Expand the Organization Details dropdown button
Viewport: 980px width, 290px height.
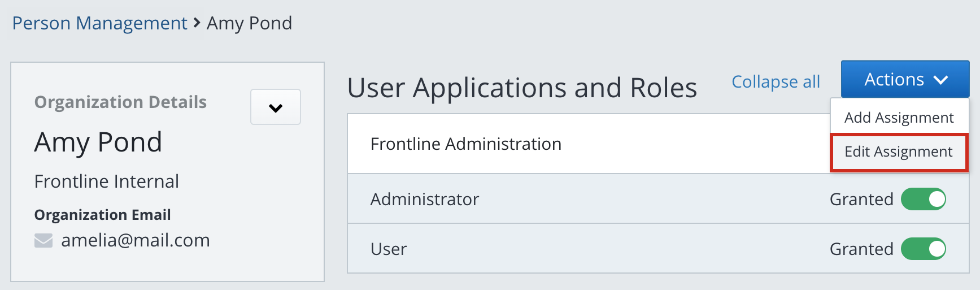tap(276, 107)
